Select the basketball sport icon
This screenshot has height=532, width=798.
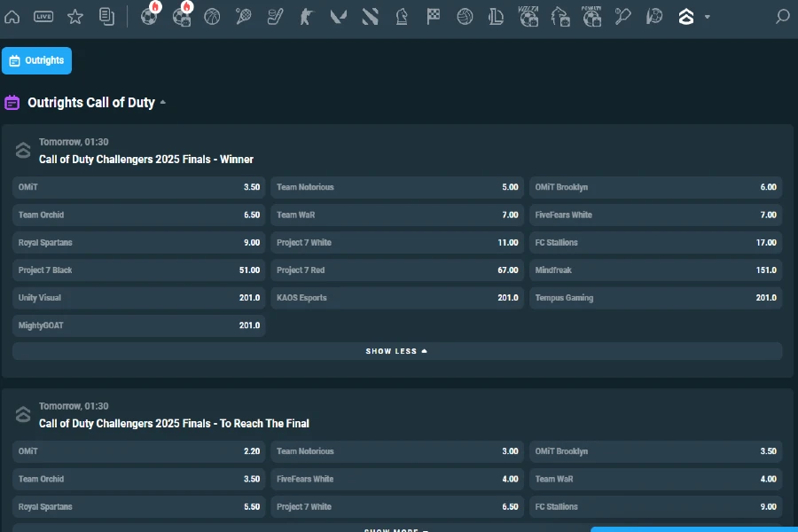(x=212, y=16)
